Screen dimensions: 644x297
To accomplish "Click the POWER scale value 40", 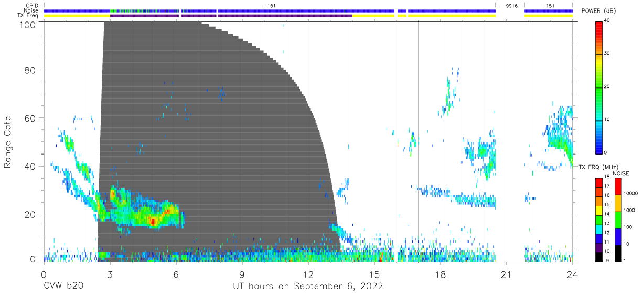I will 607,20.
